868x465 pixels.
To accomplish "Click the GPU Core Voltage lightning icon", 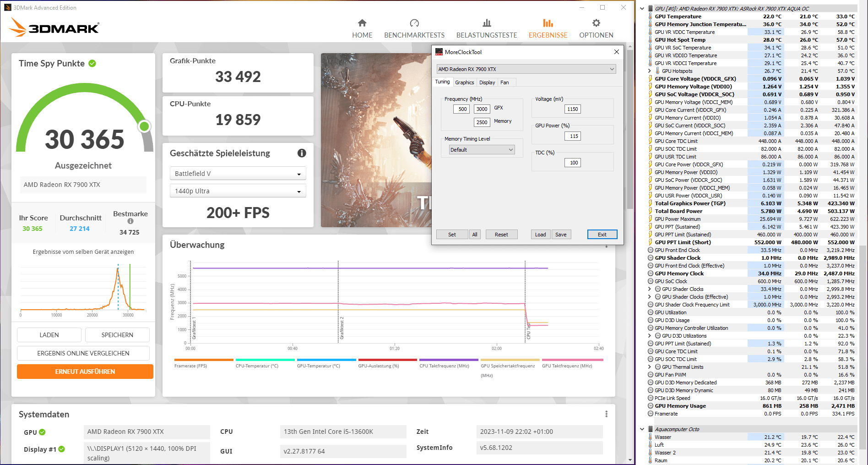I will tap(650, 79).
